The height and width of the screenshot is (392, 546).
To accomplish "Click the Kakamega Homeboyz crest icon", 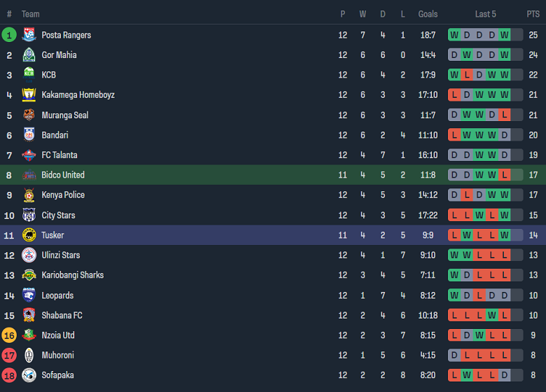I will pos(29,95).
